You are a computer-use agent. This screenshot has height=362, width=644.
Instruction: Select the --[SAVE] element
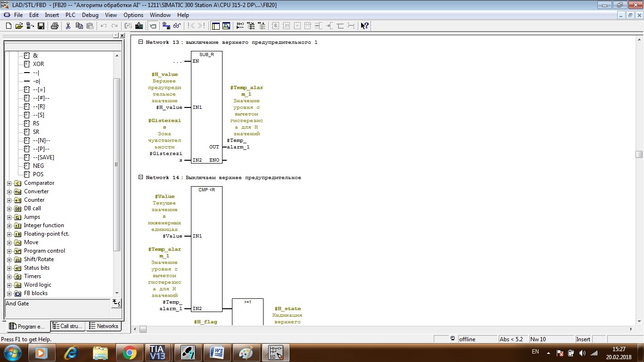point(43,157)
